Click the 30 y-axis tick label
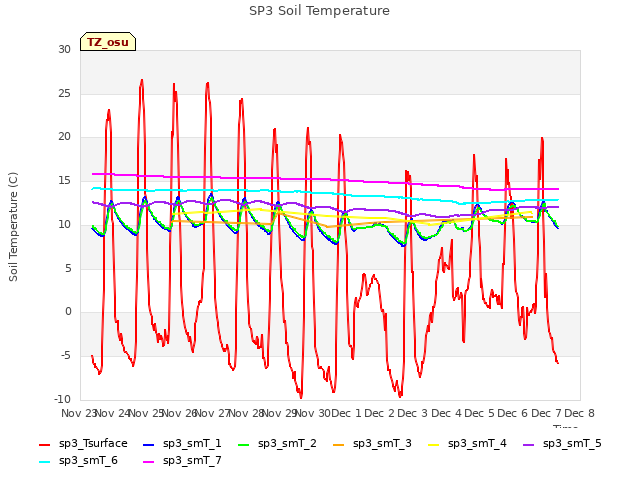Screen dimensions: 640x480 point(64,49)
